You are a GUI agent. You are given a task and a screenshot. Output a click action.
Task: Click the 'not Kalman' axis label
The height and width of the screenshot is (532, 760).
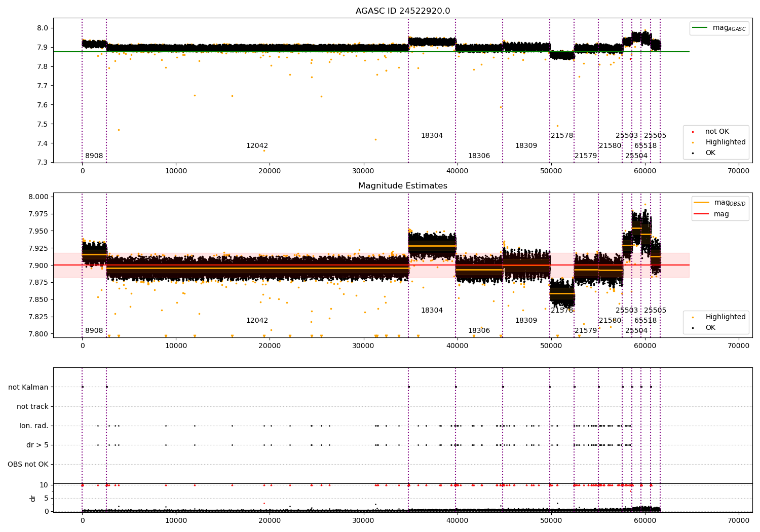pyautogui.click(x=28, y=388)
